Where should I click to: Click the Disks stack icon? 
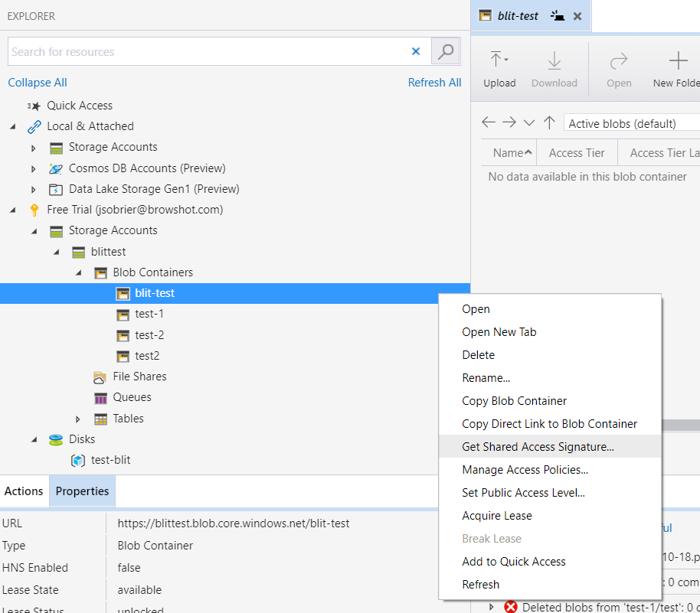pyautogui.click(x=56, y=440)
